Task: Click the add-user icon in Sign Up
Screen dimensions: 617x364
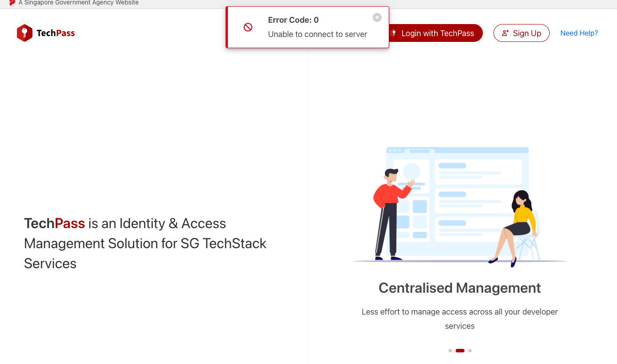Action: 505,33
